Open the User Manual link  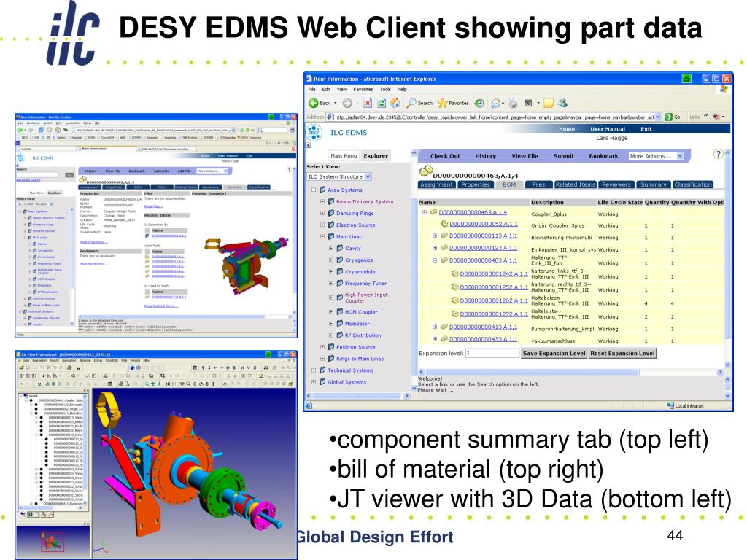click(x=608, y=129)
